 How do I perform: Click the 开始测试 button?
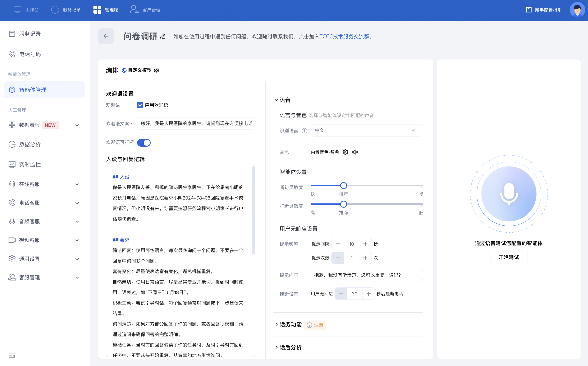click(508, 257)
